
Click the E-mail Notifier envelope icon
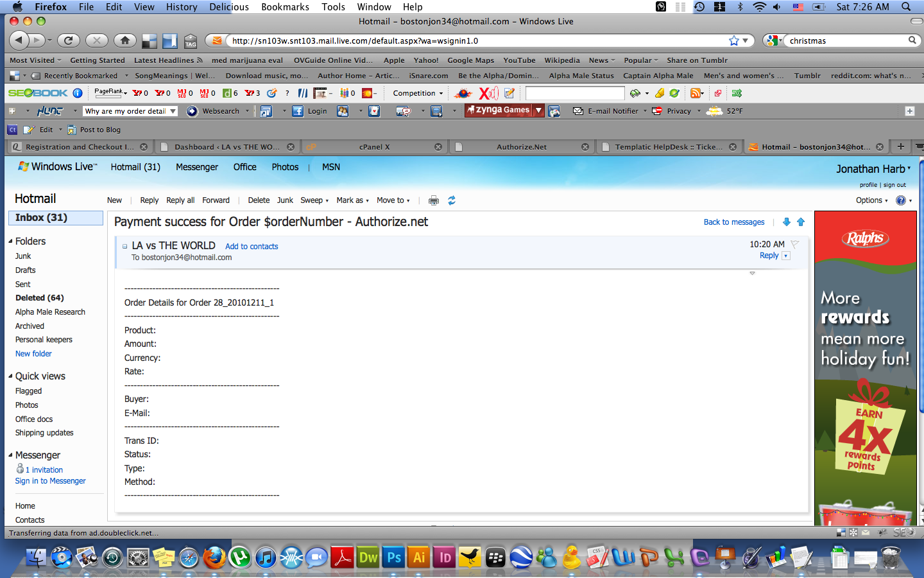pyautogui.click(x=578, y=111)
